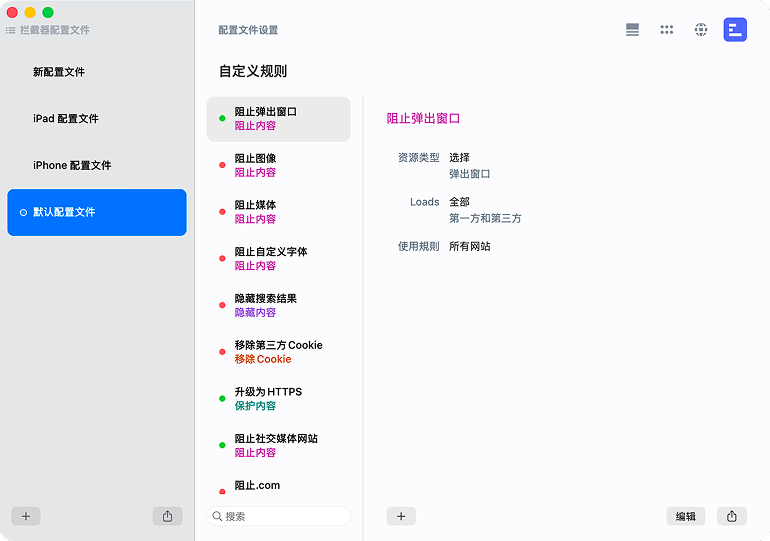Click the 选择 resource type value
The image size is (770, 541).
459,158
